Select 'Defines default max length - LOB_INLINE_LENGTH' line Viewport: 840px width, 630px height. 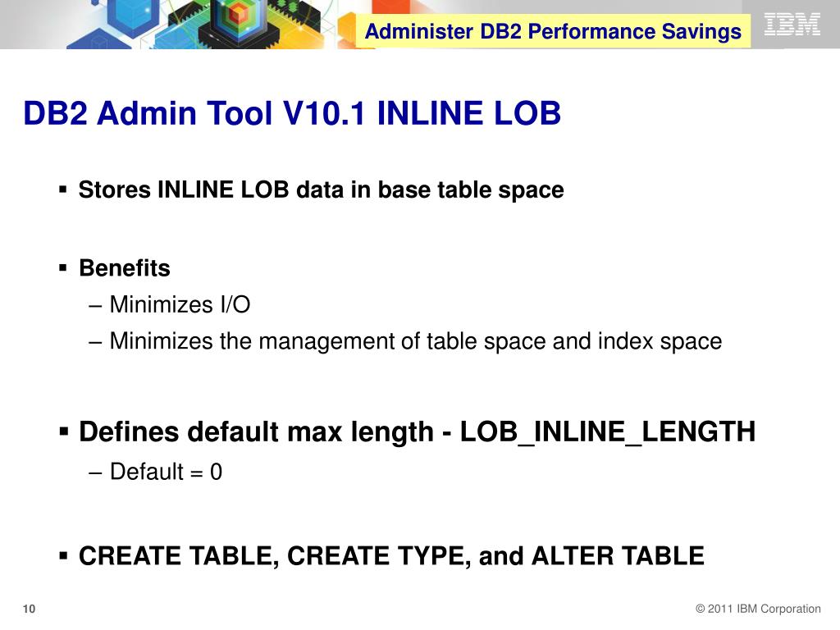point(418,431)
